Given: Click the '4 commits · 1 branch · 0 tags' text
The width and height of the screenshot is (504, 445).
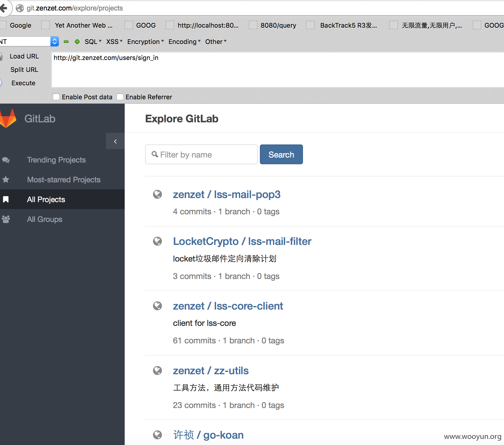Looking at the screenshot, I should 226,211.
